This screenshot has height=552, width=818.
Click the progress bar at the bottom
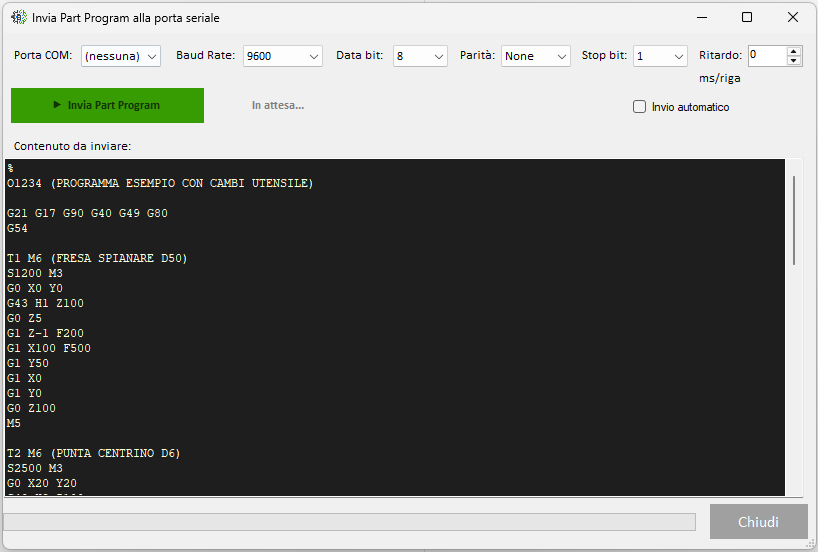[350, 522]
